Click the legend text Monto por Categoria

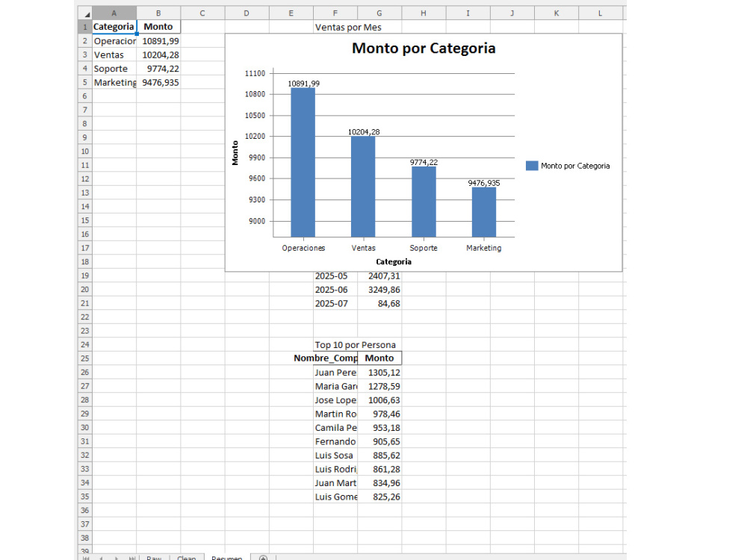point(575,166)
